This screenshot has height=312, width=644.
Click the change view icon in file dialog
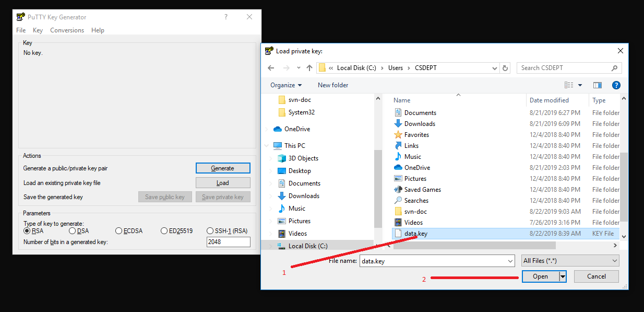pos(569,85)
